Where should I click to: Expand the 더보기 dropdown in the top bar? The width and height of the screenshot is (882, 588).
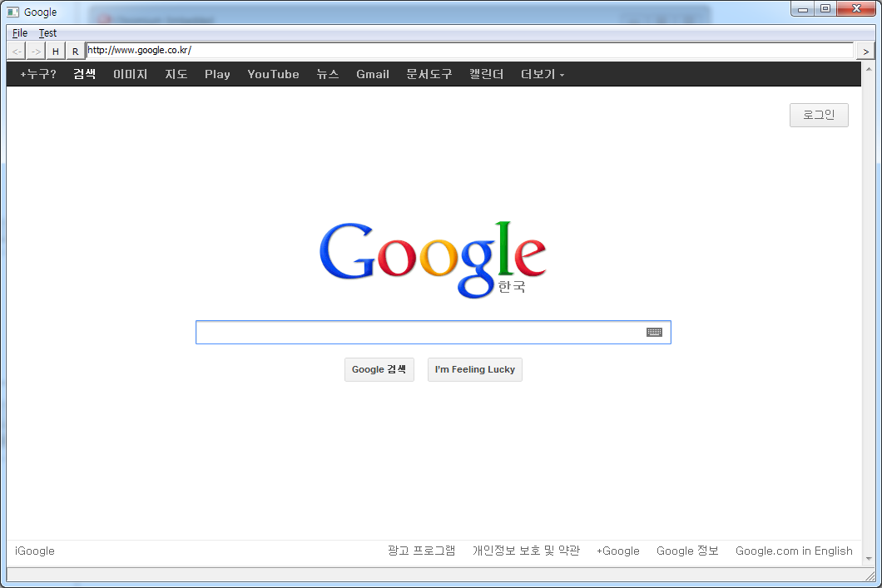pyautogui.click(x=543, y=74)
